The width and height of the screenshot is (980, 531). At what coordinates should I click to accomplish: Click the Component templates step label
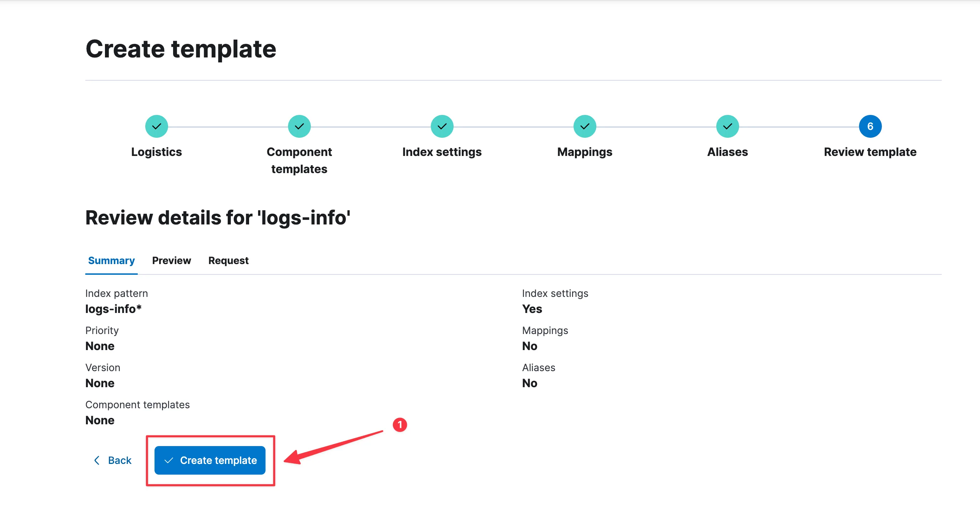[299, 160]
